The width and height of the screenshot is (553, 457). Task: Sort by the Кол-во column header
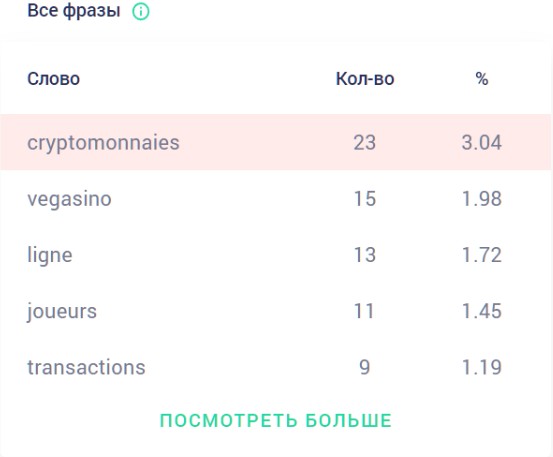pos(365,79)
